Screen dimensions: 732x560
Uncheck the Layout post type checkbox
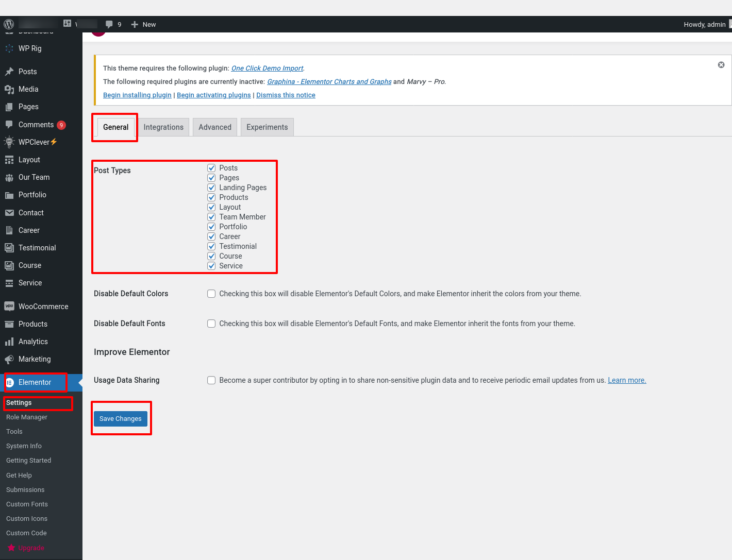[x=211, y=207]
